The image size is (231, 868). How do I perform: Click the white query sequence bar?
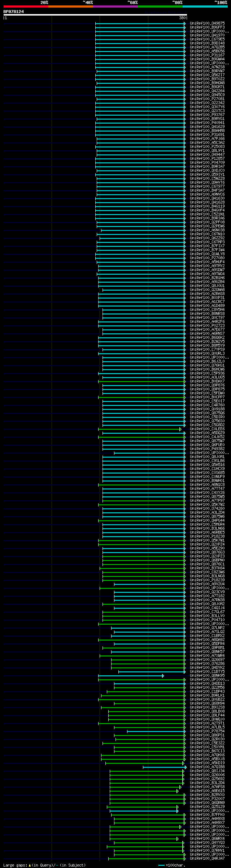95,15
